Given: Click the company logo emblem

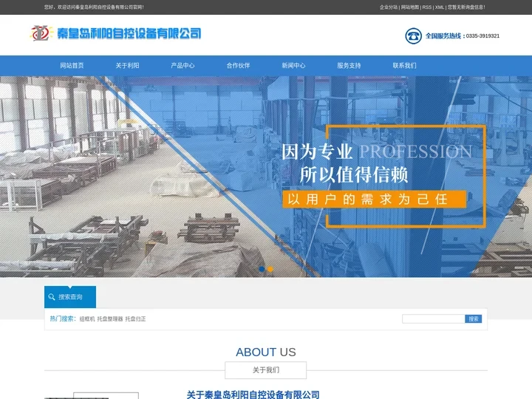Looking at the screenshot, I should coord(41,33).
